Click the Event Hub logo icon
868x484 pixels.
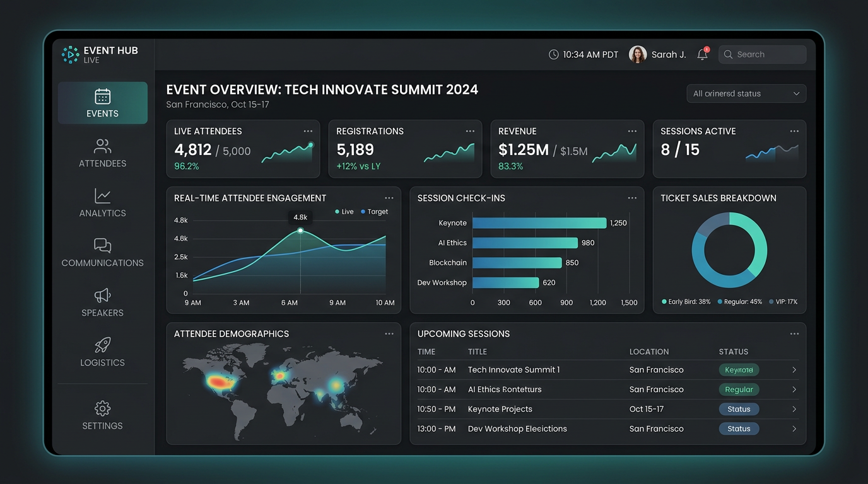tap(70, 54)
